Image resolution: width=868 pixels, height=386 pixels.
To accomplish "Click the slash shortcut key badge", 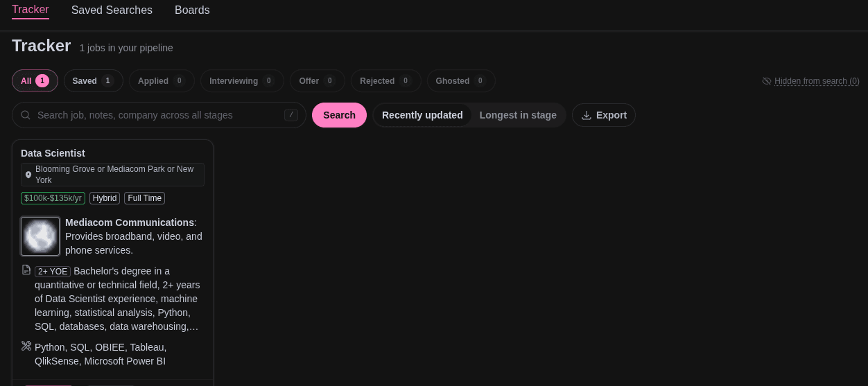I will click(291, 115).
